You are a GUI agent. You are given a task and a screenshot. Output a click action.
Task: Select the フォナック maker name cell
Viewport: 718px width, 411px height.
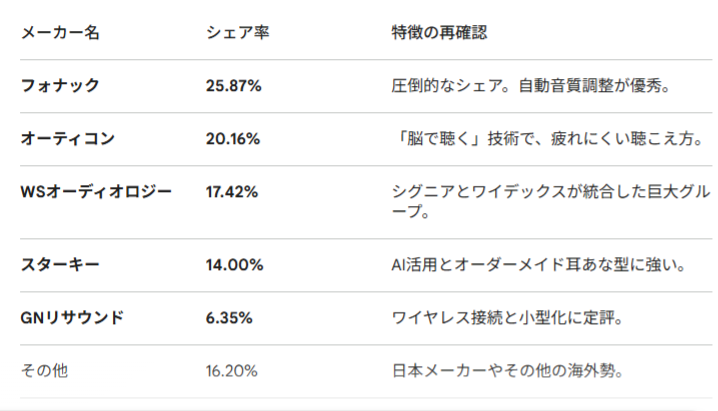pos(60,86)
